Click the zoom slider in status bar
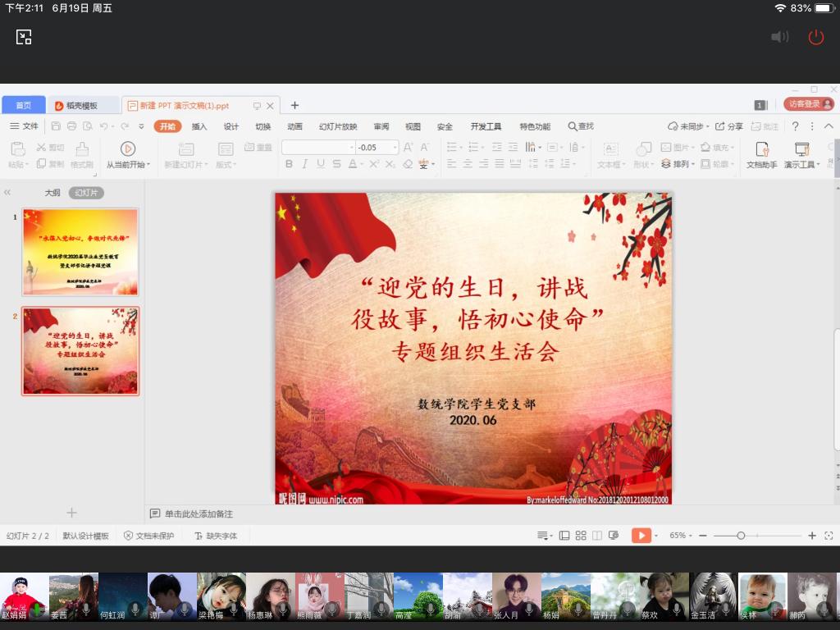840x630 pixels. (741, 536)
